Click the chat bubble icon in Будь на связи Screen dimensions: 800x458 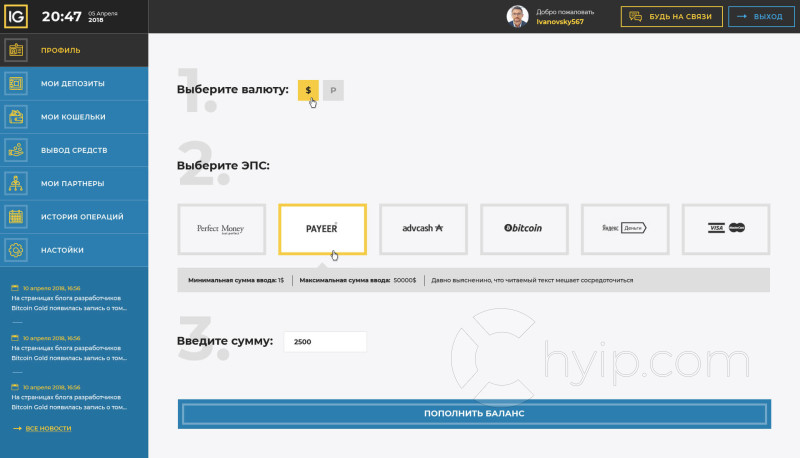tap(635, 16)
